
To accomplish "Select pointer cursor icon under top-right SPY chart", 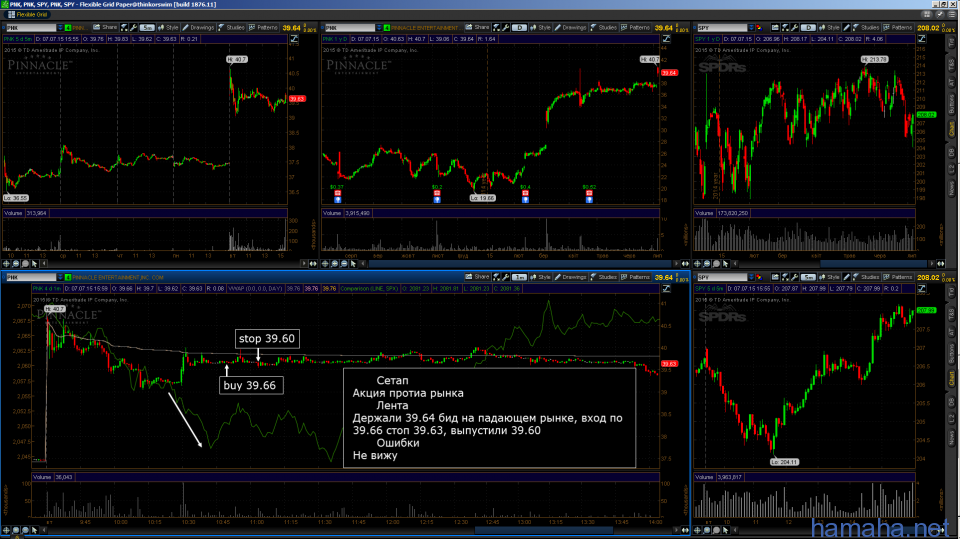I will (x=726, y=264).
